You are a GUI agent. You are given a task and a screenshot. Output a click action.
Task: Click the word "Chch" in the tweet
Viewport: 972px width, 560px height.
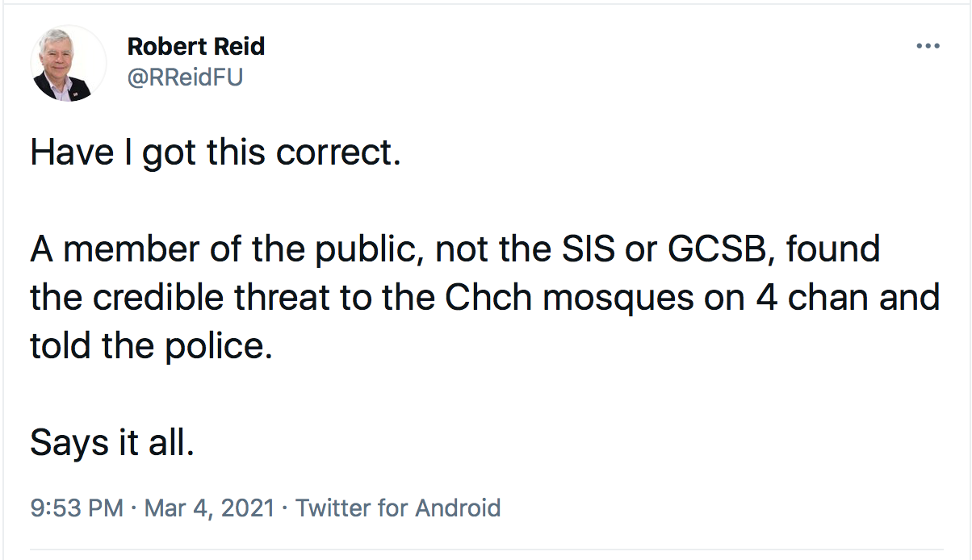coord(488,298)
